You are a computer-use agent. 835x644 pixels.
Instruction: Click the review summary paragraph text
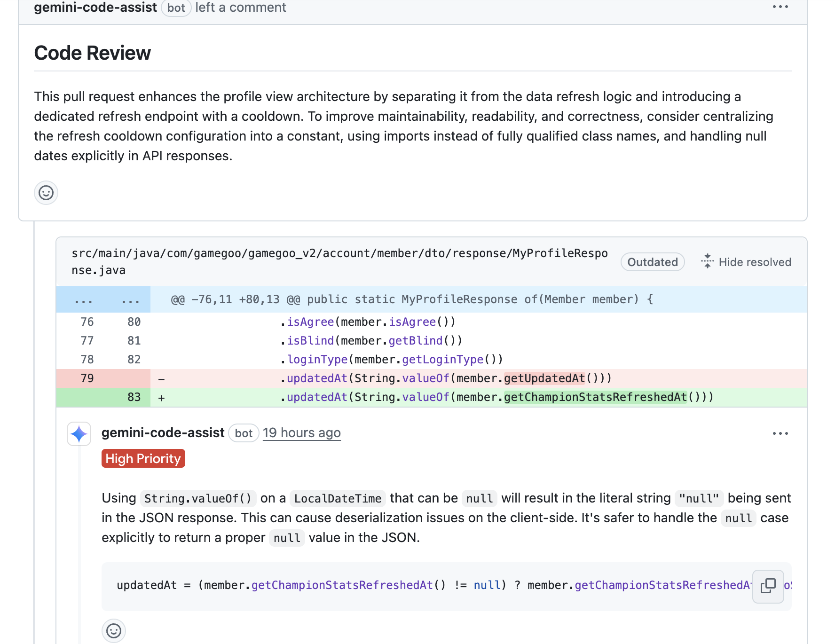pos(404,126)
